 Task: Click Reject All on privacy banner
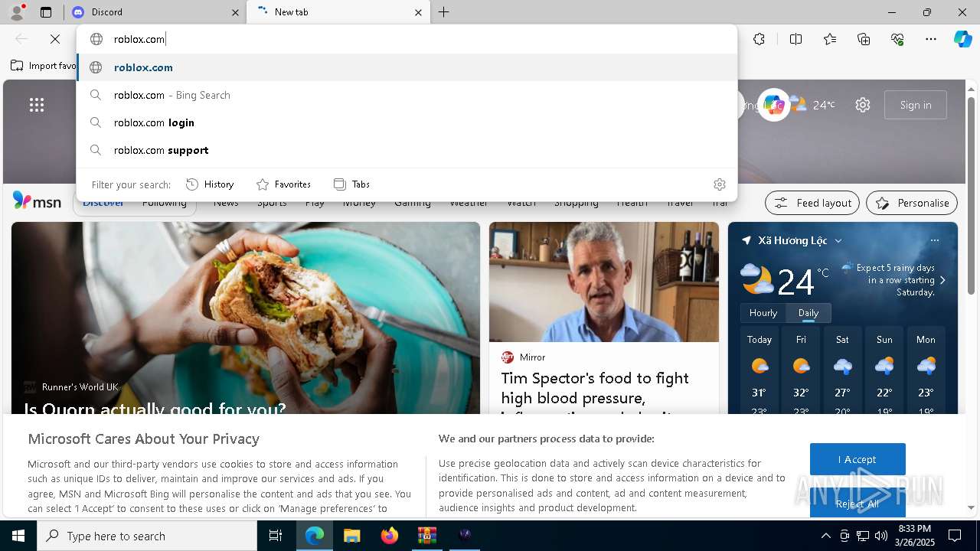point(857,504)
